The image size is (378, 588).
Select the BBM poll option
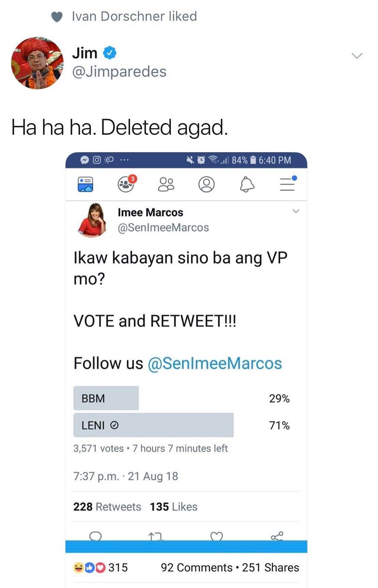click(181, 398)
